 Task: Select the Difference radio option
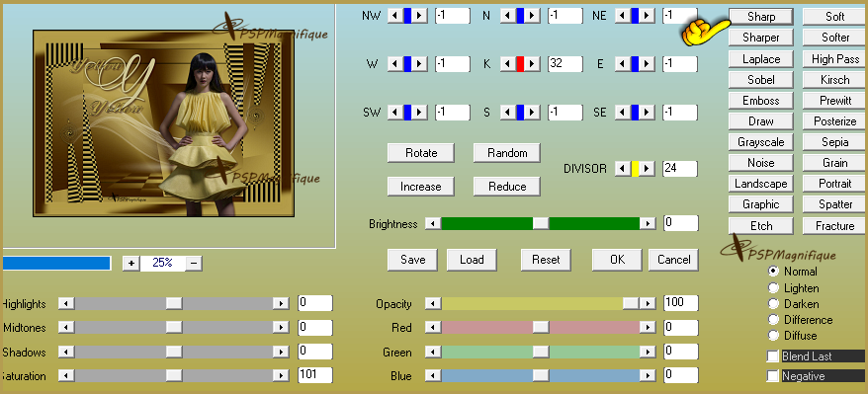[773, 320]
